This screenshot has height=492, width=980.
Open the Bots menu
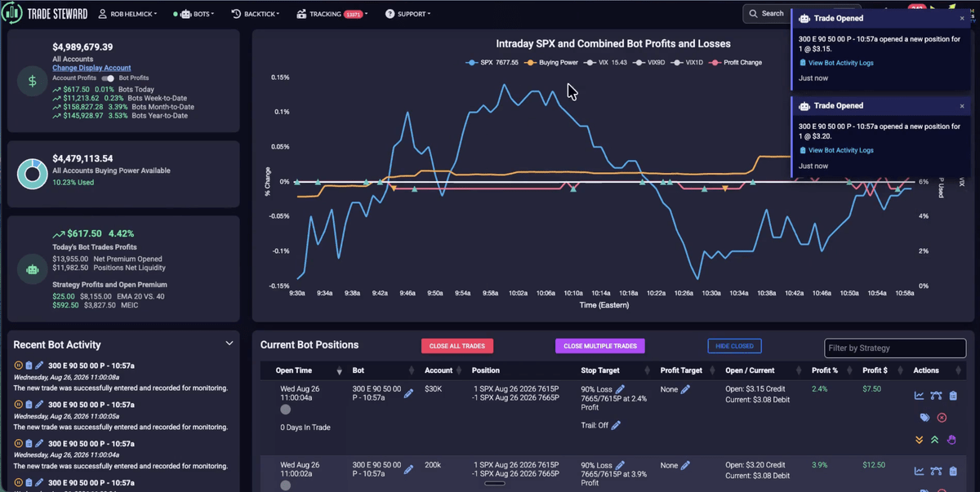click(x=194, y=14)
